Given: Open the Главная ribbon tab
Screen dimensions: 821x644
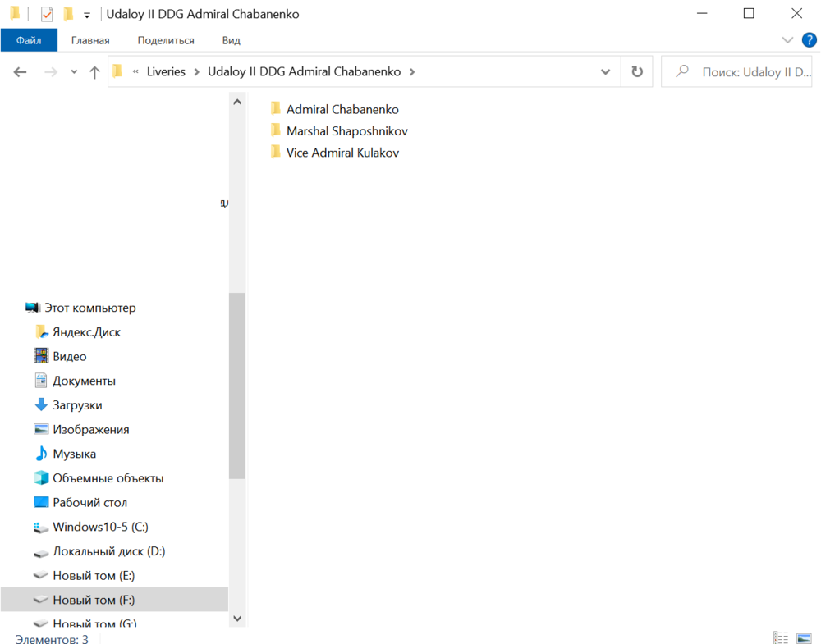Looking at the screenshot, I should pos(90,40).
